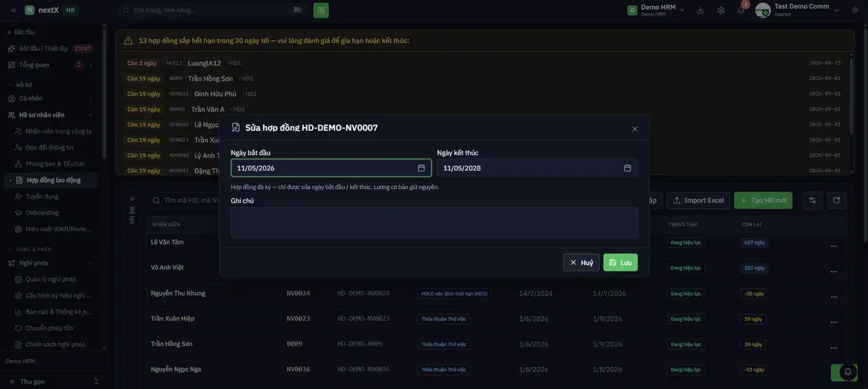Image resolution: width=868 pixels, height=389 pixels.
Task: Open Chuyển phép tồn item
Action: 51,328
